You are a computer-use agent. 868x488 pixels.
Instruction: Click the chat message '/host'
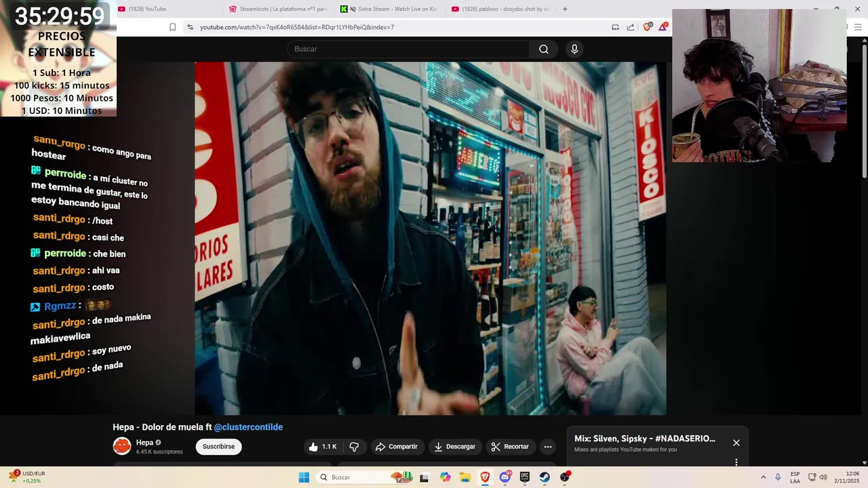pos(102,221)
